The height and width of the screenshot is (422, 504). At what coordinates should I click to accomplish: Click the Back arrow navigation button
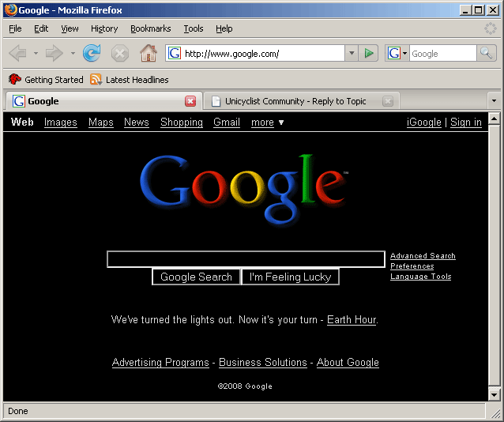(x=17, y=53)
